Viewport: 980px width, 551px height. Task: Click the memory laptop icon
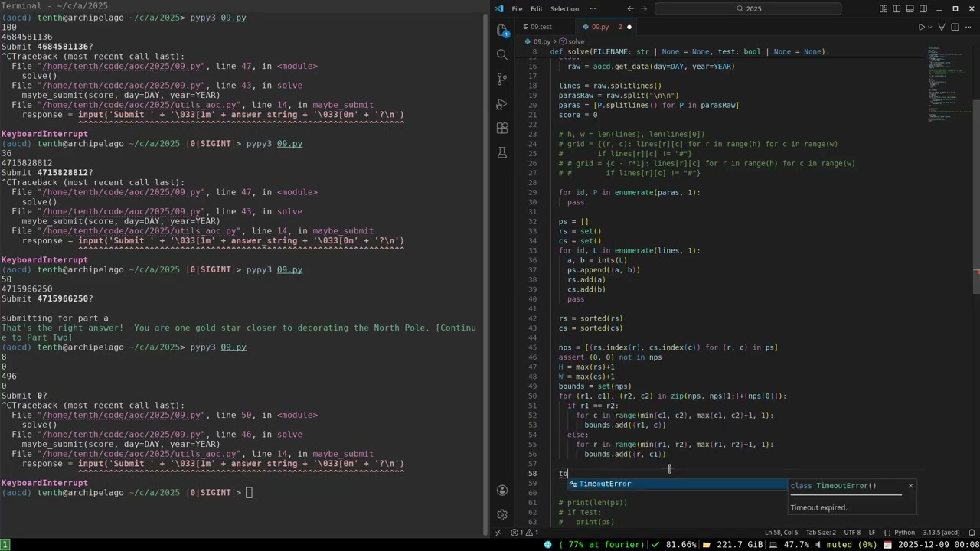(775, 545)
